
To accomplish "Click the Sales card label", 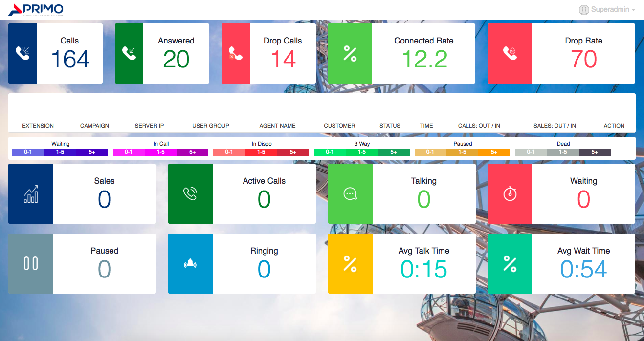I will (x=104, y=181).
